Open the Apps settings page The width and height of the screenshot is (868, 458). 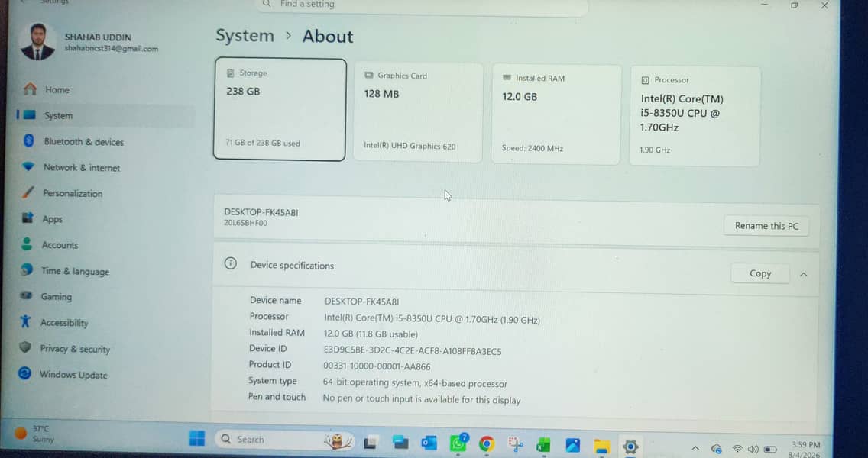pos(105,219)
